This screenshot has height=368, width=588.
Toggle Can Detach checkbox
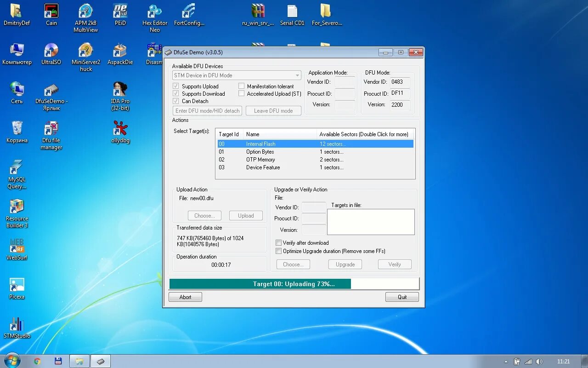(x=175, y=101)
